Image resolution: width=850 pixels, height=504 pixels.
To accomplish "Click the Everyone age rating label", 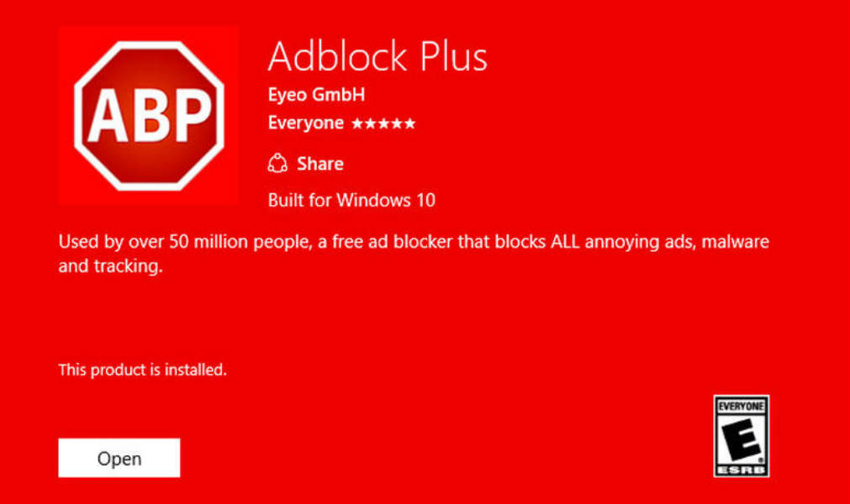I will (x=305, y=123).
